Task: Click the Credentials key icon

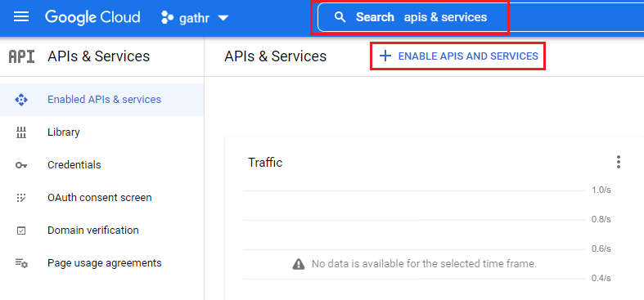Action: pos(21,165)
